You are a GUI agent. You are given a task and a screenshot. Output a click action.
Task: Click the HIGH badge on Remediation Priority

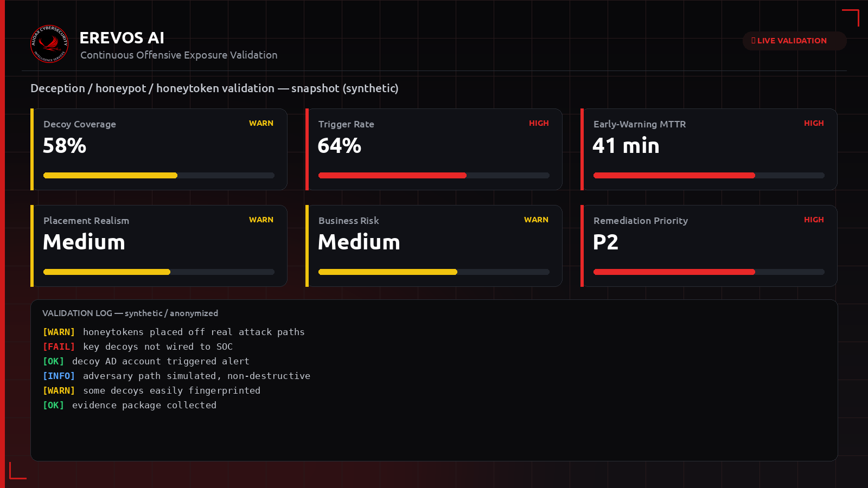(814, 220)
